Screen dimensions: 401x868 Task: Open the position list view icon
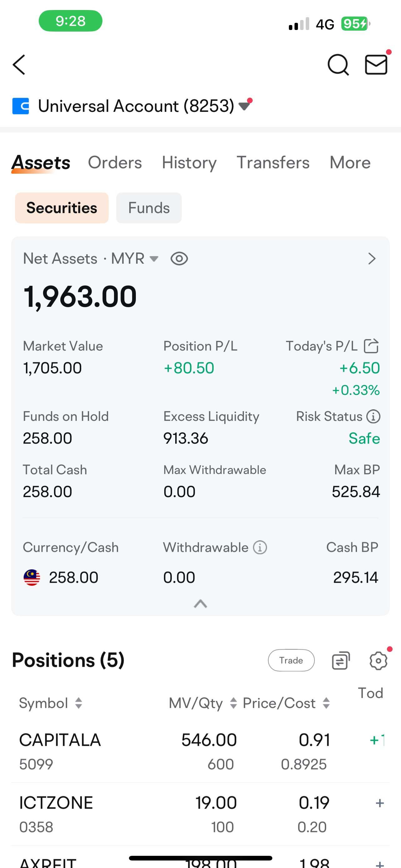(341, 661)
